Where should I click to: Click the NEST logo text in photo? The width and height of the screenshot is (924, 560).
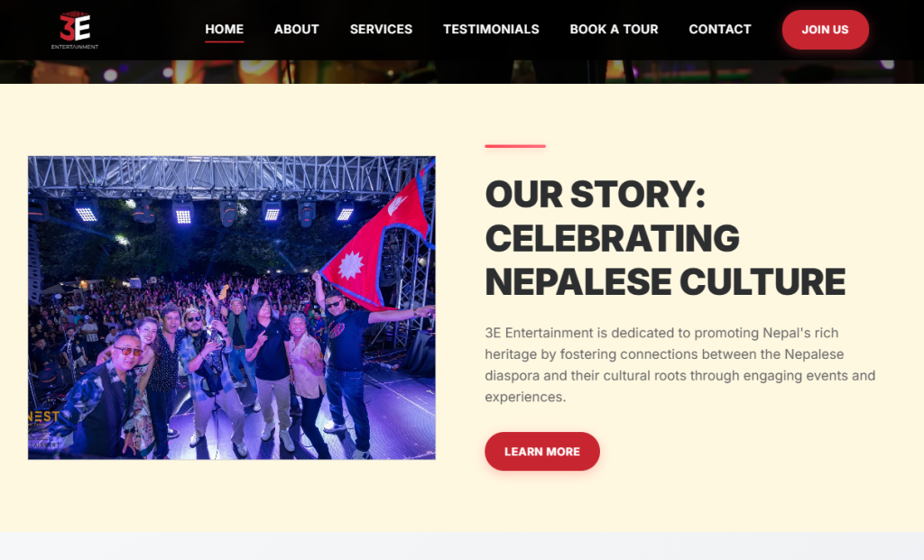click(x=43, y=417)
